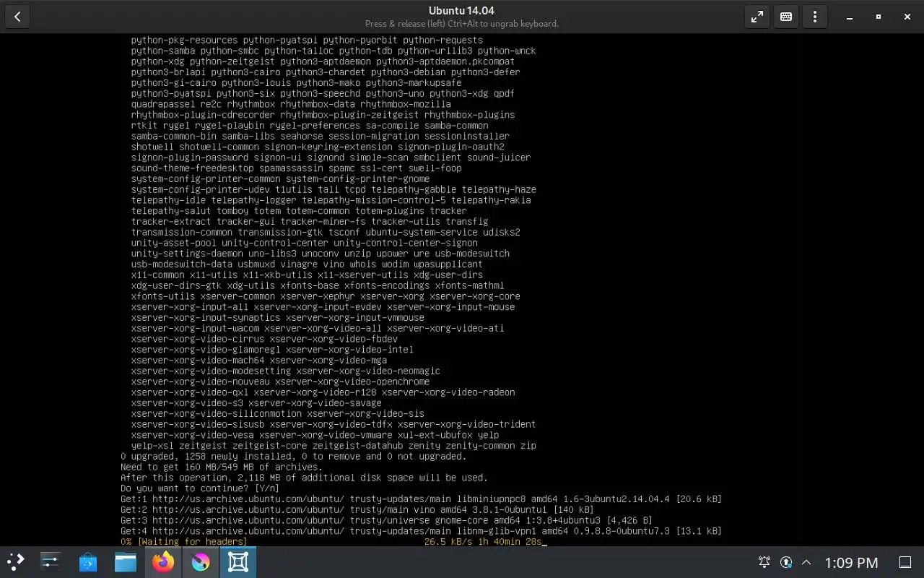This screenshot has height=578, width=924.
Task: Open the clock showing 1:09 PM
Action: [x=852, y=562]
